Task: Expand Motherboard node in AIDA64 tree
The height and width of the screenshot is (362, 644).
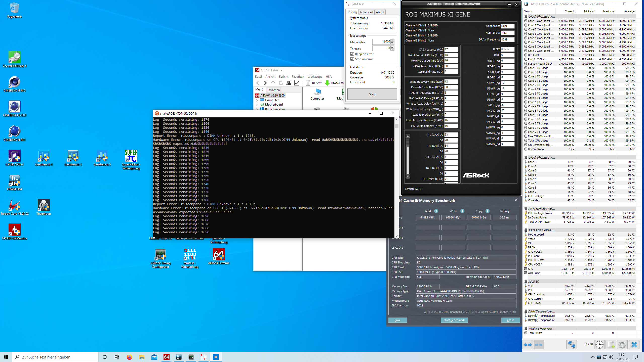Action: pyautogui.click(x=257, y=105)
